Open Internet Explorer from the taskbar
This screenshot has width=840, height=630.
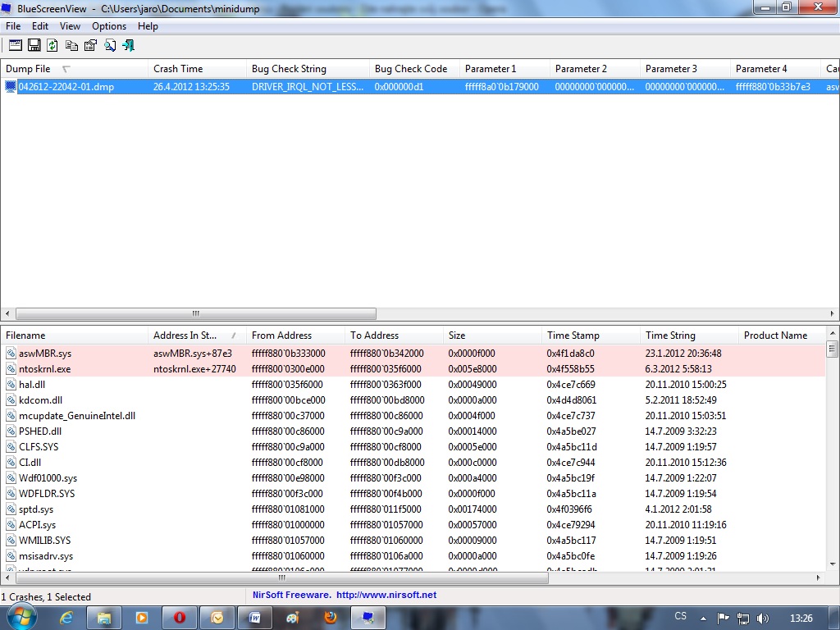[66, 618]
